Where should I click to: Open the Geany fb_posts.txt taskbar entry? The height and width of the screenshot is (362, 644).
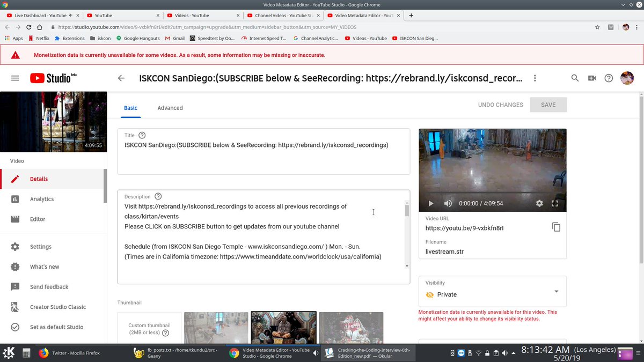pyautogui.click(x=178, y=353)
